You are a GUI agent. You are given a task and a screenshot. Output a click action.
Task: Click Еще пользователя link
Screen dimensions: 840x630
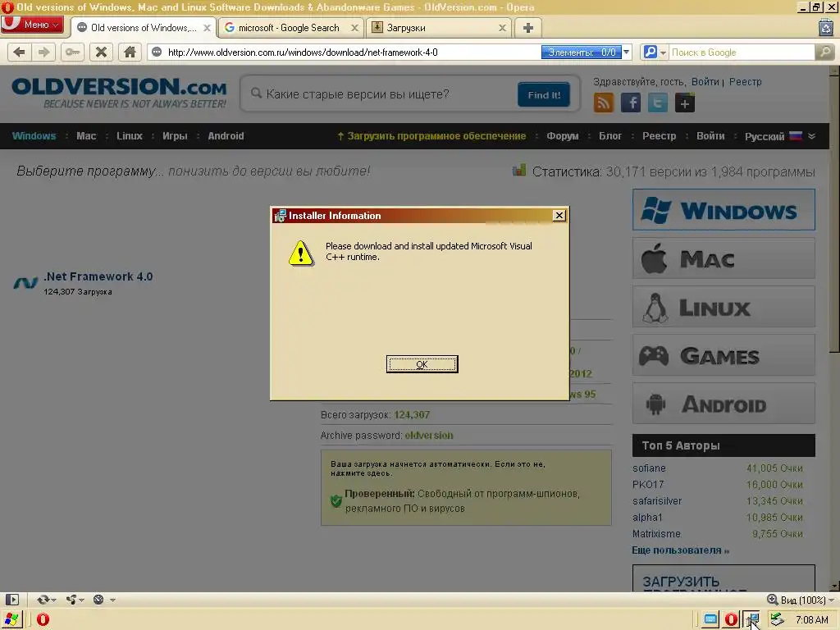pyautogui.click(x=680, y=550)
